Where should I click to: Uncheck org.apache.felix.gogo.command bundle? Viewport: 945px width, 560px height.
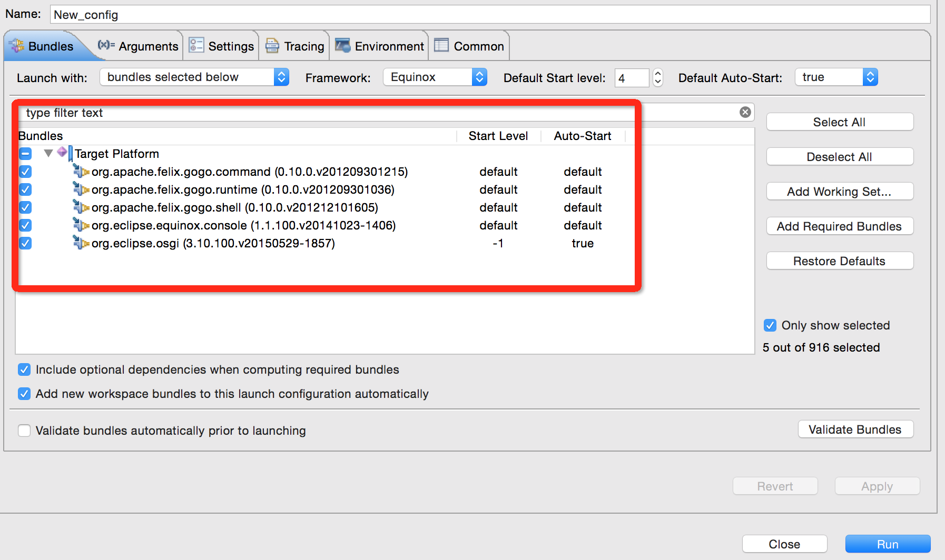click(x=25, y=172)
